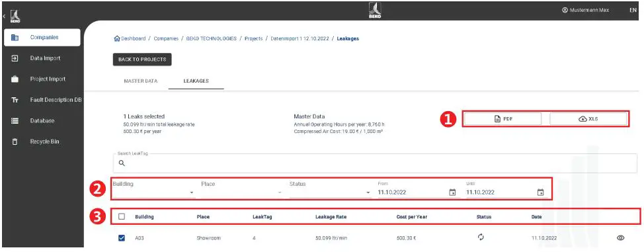Click the Fault Description Tr icon
This screenshot has height=252, width=644.
[x=15, y=100]
